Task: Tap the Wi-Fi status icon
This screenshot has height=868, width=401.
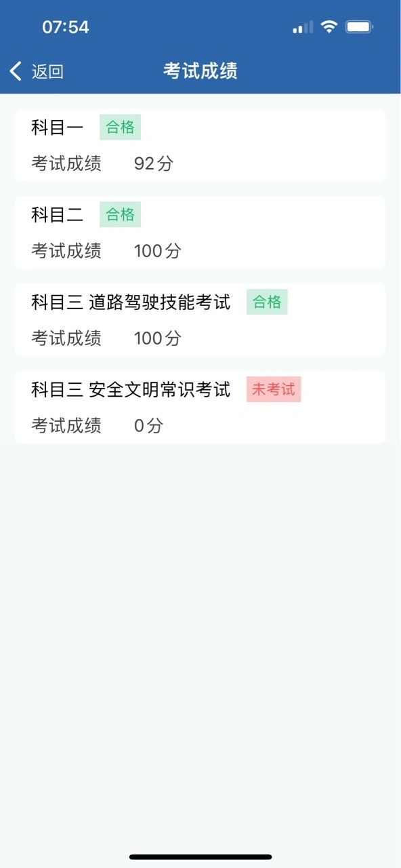Action: (x=329, y=26)
